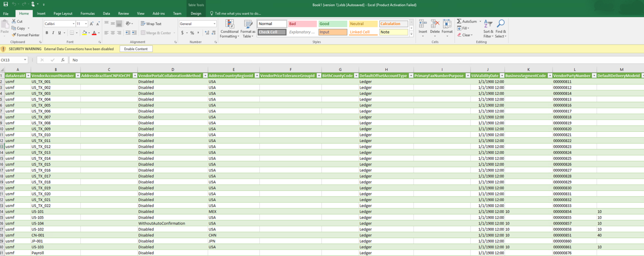Toggle Italic formatting

pos(53,33)
